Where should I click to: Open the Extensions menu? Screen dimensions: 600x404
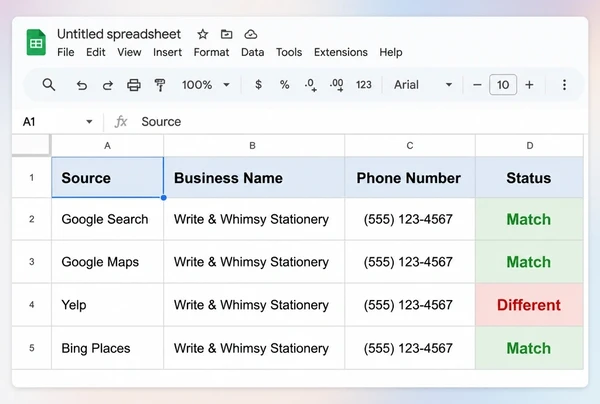pos(341,52)
